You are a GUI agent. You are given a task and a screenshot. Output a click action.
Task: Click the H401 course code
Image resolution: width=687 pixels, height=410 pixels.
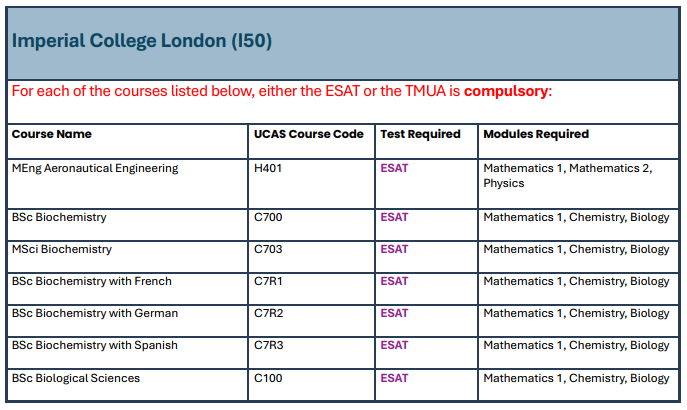coord(269,168)
